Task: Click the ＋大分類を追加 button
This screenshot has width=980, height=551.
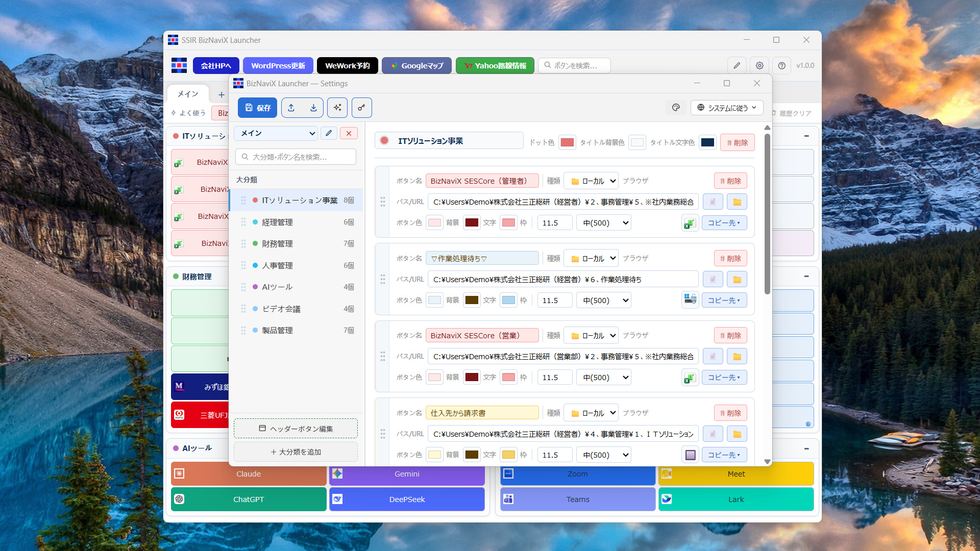Action: tap(296, 452)
